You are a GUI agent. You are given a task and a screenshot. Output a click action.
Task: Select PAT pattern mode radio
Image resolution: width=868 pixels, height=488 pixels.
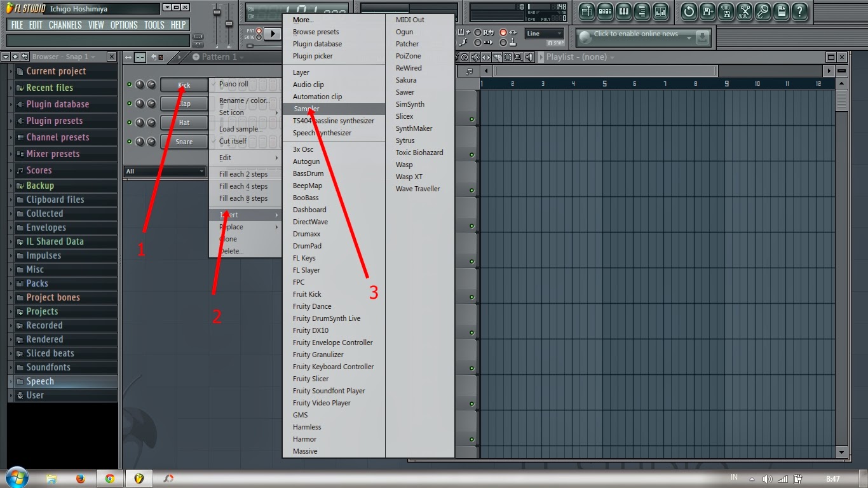coord(259,30)
